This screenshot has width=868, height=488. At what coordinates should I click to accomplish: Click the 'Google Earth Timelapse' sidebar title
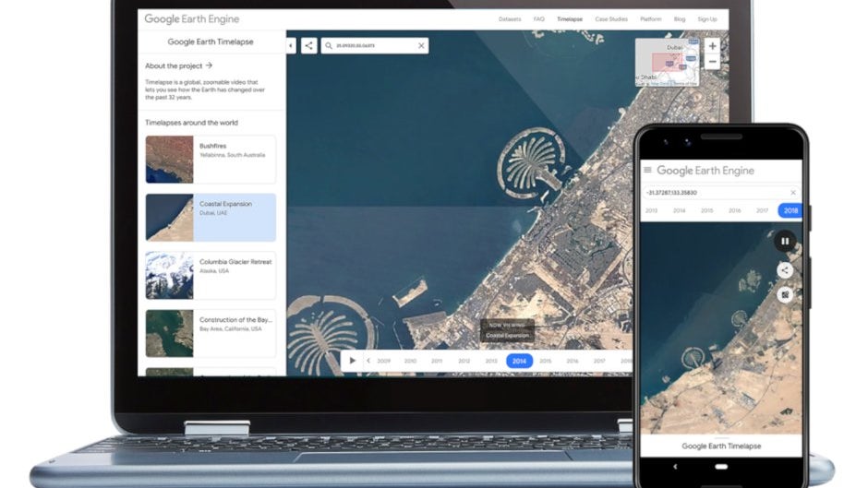tap(211, 42)
